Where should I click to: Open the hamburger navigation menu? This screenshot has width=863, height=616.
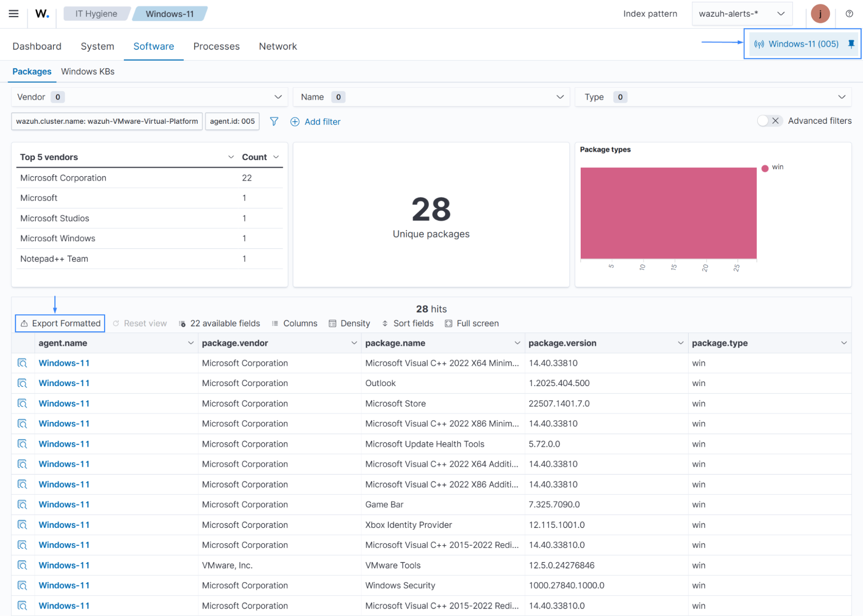pyautogui.click(x=13, y=14)
